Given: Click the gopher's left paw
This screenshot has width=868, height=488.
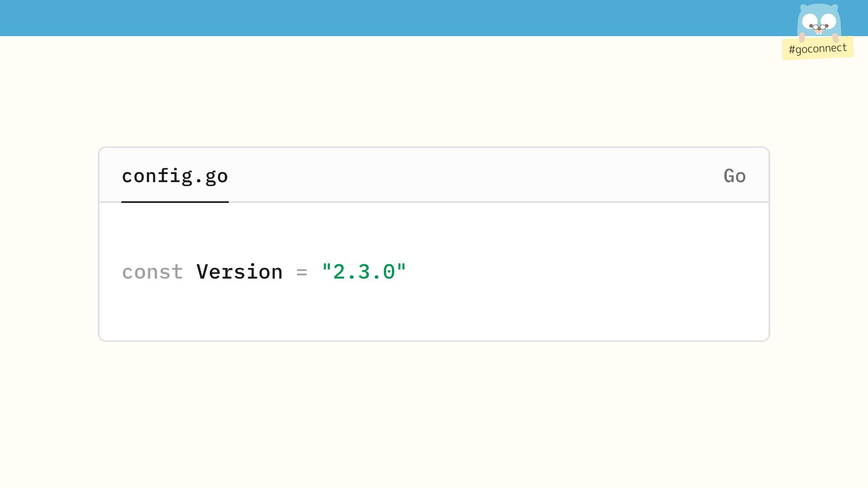Looking at the screenshot, I should pyautogui.click(x=802, y=37).
